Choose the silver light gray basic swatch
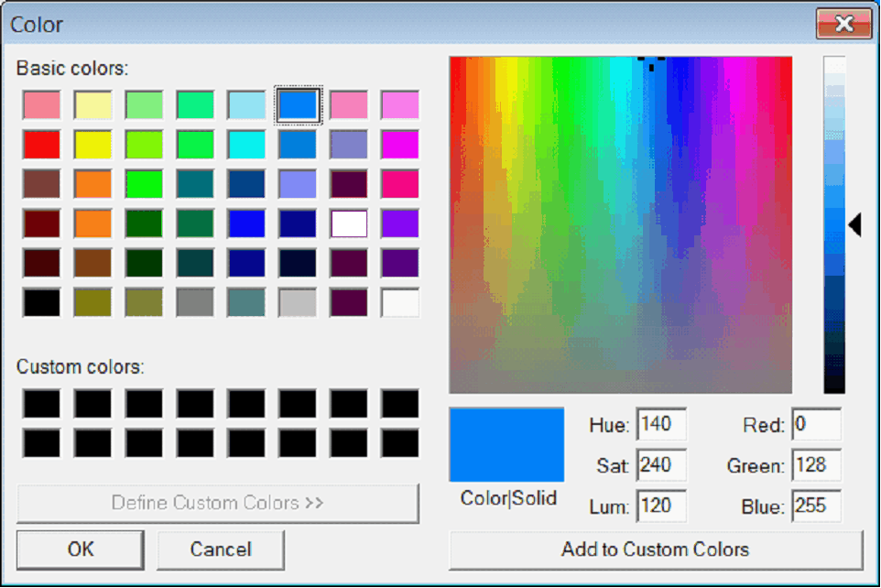Viewport: 881px width, 588px height. coord(298,303)
